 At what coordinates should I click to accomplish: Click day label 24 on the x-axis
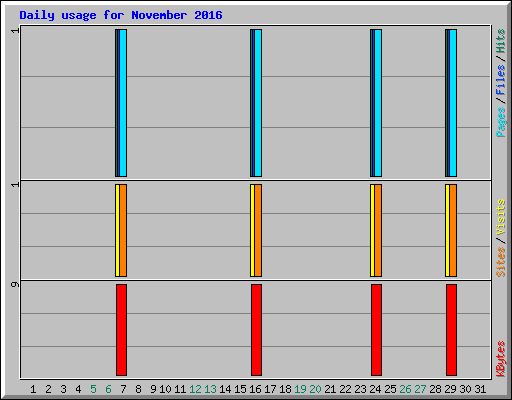pyautogui.click(x=375, y=389)
